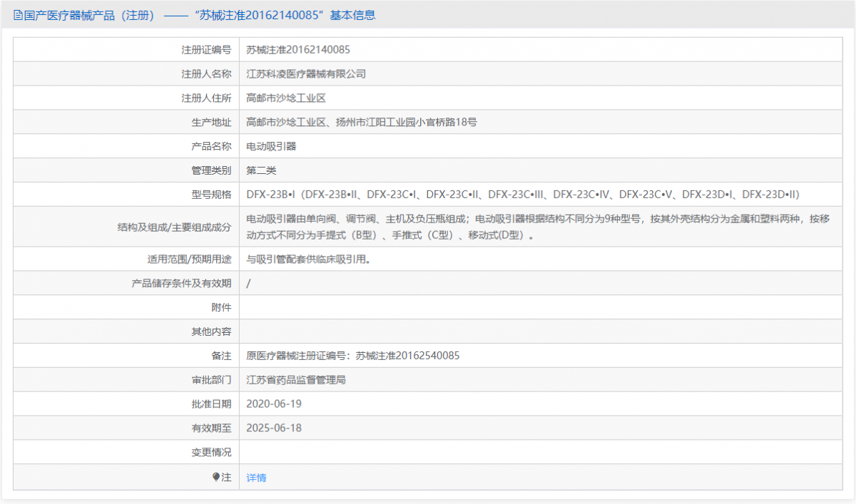Viewport: 856px width, 504px height.
Task: Click the intended use text 与吸引管配套供临床吸引用。
Action: (311, 259)
